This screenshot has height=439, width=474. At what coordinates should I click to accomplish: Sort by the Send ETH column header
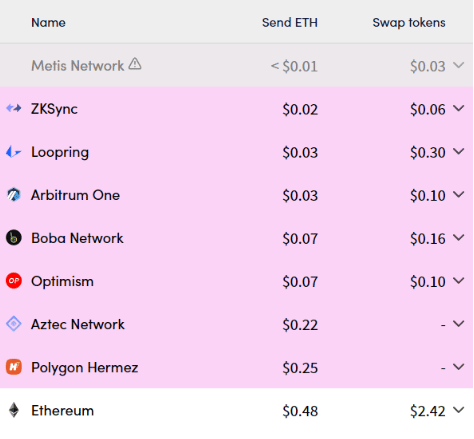click(290, 23)
